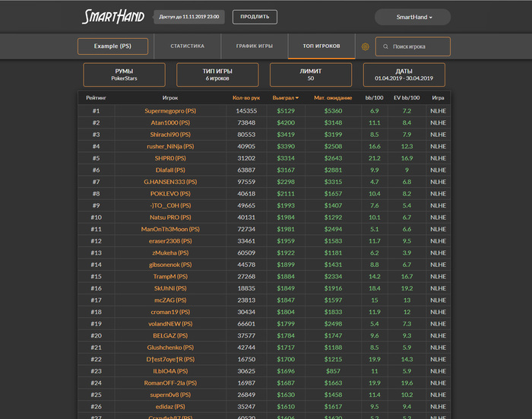Click the SmartHand logo
Viewport: 532px width, 419px height.
point(113,17)
